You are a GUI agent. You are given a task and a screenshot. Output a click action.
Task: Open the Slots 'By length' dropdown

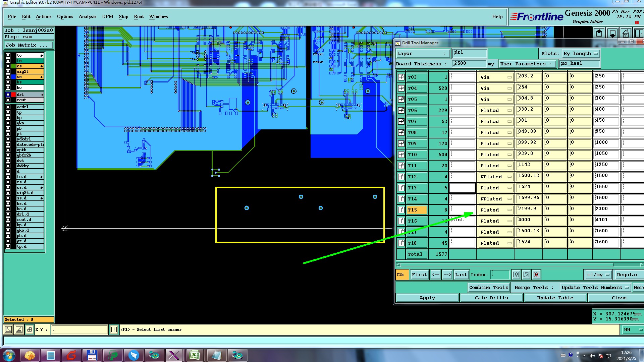(581, 54)
